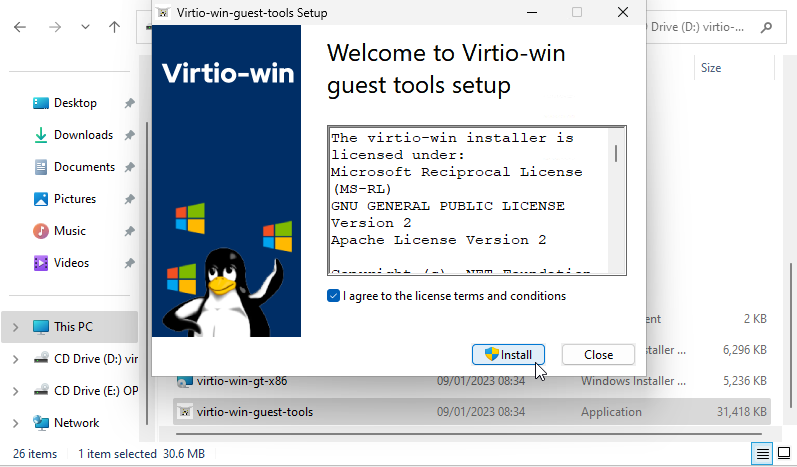Viewport: 797px width, 467px height.
Task: Open the recent locations dropdown chevron
Action: point(84,28)
